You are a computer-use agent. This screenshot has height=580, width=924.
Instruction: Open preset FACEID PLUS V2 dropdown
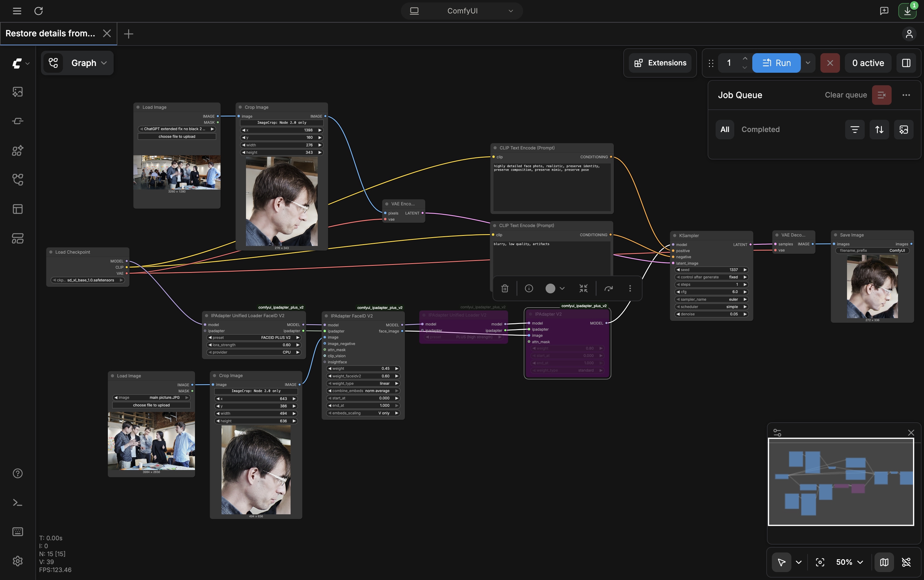tap(254, 338)
